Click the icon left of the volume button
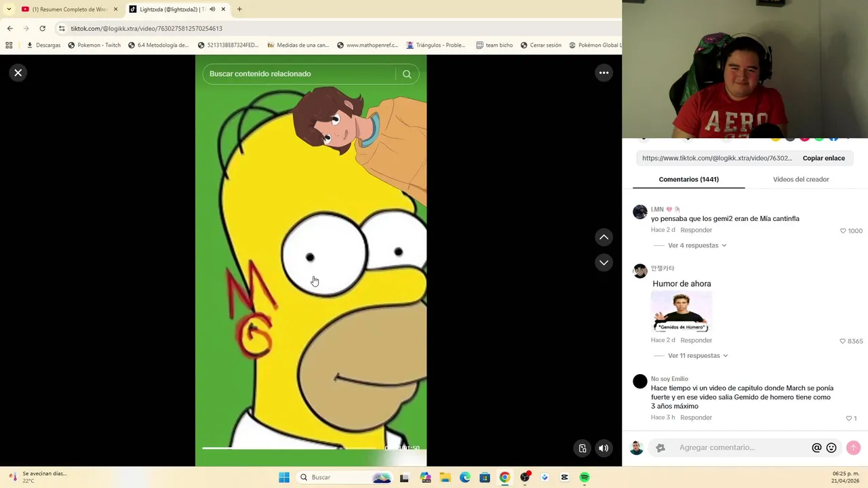 tap(583, 448)
